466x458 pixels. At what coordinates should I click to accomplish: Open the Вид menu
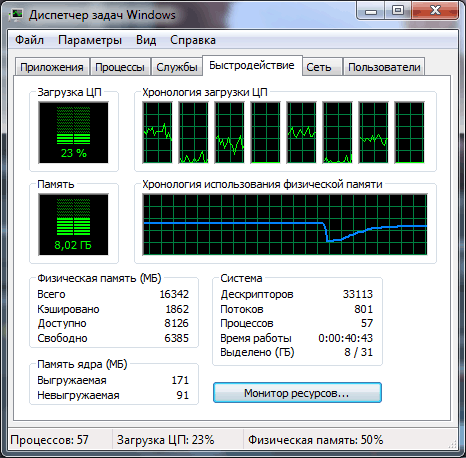click(146, 40)
